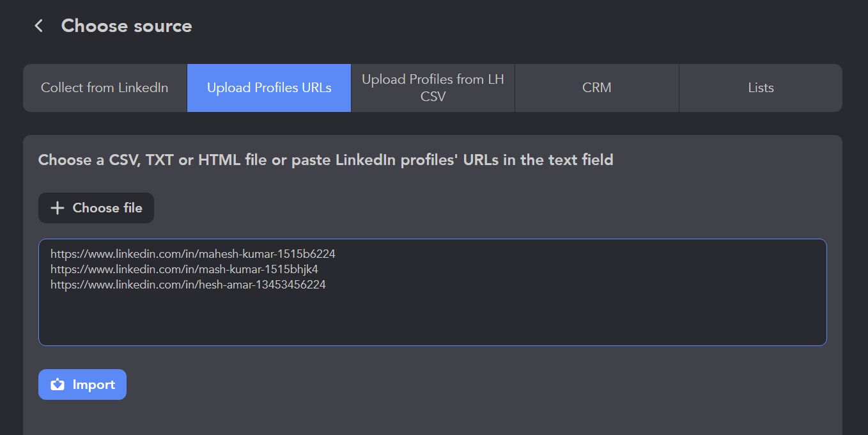Screen dimensions: 868x435
Task: Click the plus icon beside Choose file
Action: [x=58, y=208]
